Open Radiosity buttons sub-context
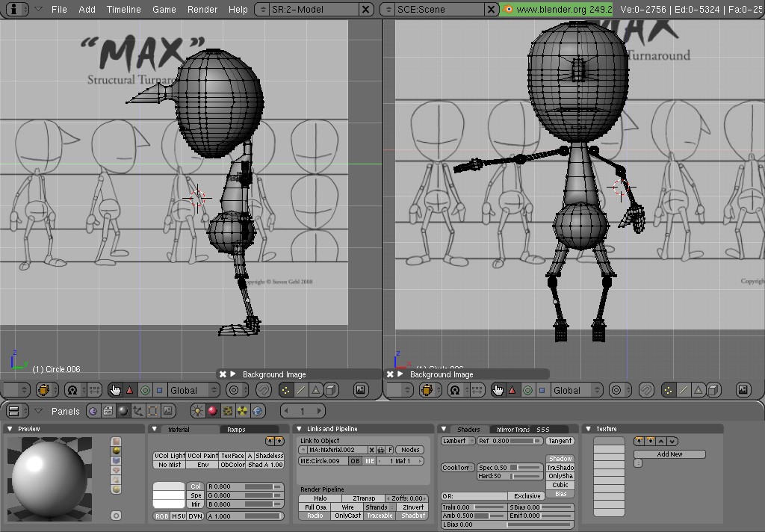The width and height of the screenshot is (765, 532). [x=243, y=412]
